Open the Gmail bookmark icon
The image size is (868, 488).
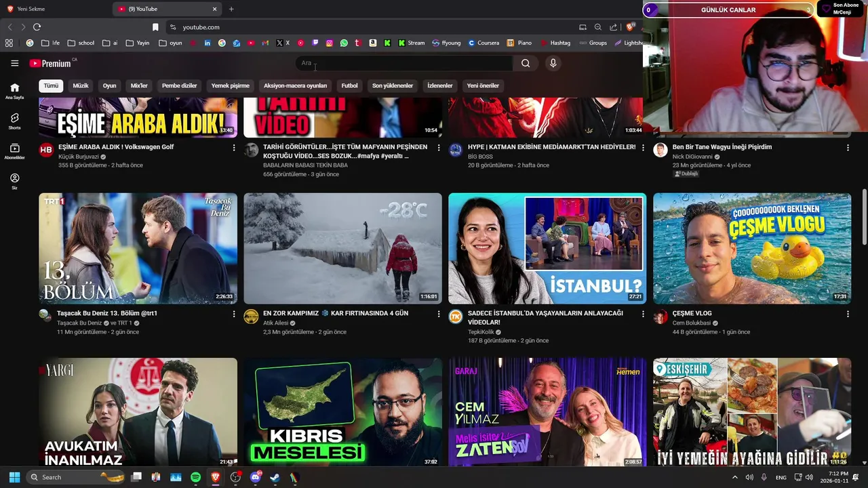[x=265, y=43]
